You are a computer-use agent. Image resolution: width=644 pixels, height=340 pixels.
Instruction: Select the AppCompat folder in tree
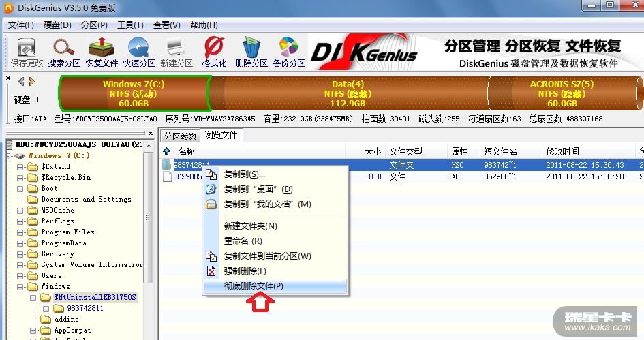coord(72,330)
